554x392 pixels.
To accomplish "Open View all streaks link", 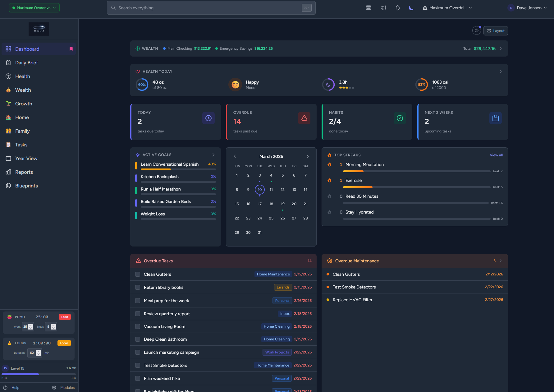I will (496, 155).
